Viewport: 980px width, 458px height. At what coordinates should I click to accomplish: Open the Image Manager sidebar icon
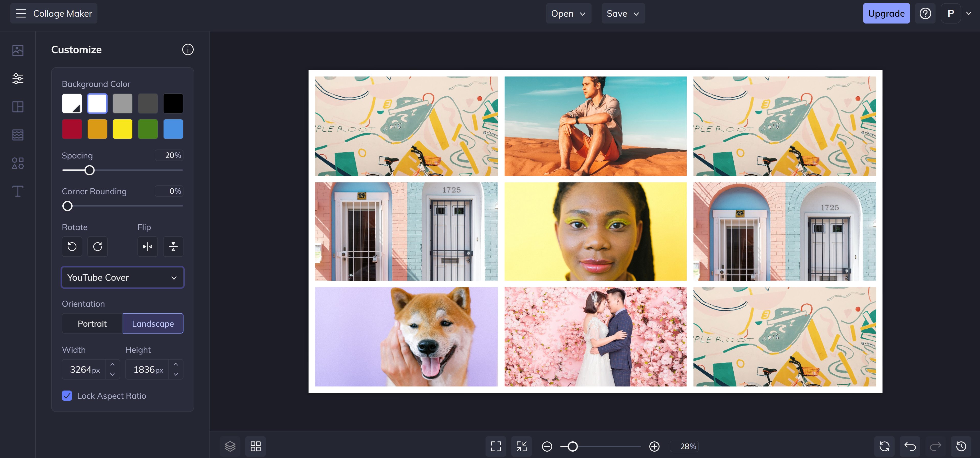pos(17,51)
